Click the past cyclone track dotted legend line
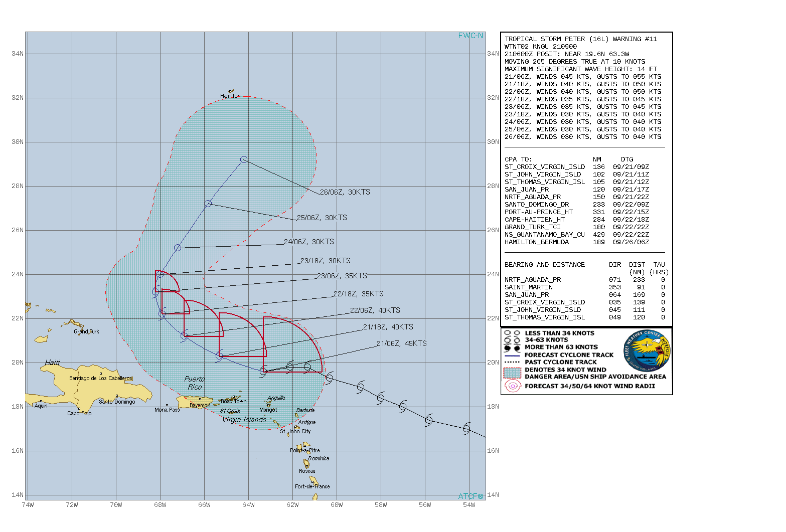 [x=512, y=362]
